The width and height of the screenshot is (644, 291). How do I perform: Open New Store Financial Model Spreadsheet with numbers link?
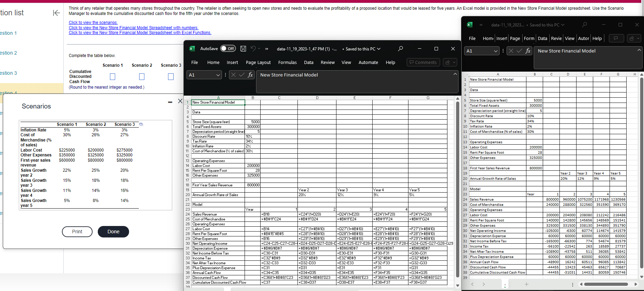134,28
